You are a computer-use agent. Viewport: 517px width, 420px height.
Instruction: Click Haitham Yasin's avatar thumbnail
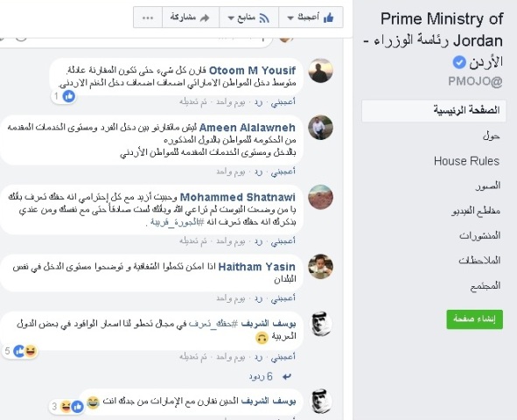point(320,267)
